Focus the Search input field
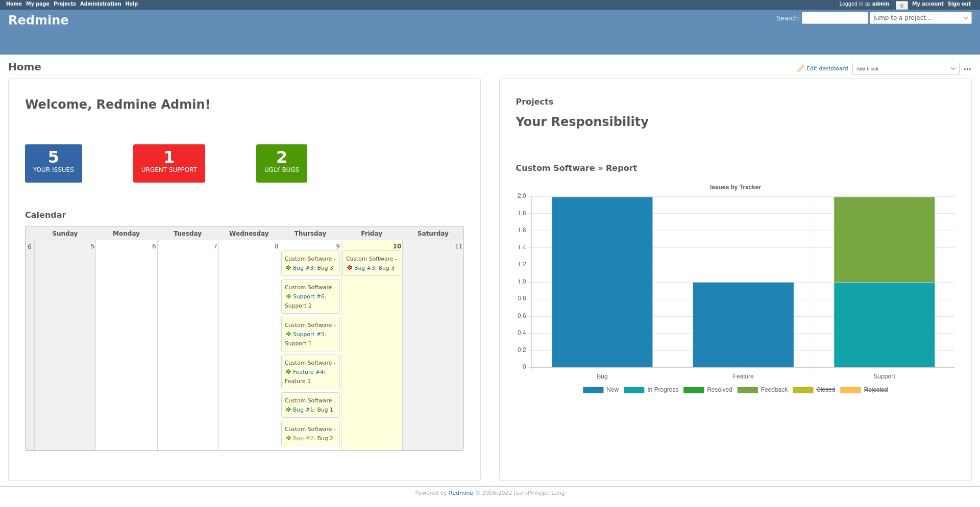Viewport: 980px width, 507px height. pyautogui.click(x=835, y=18)
